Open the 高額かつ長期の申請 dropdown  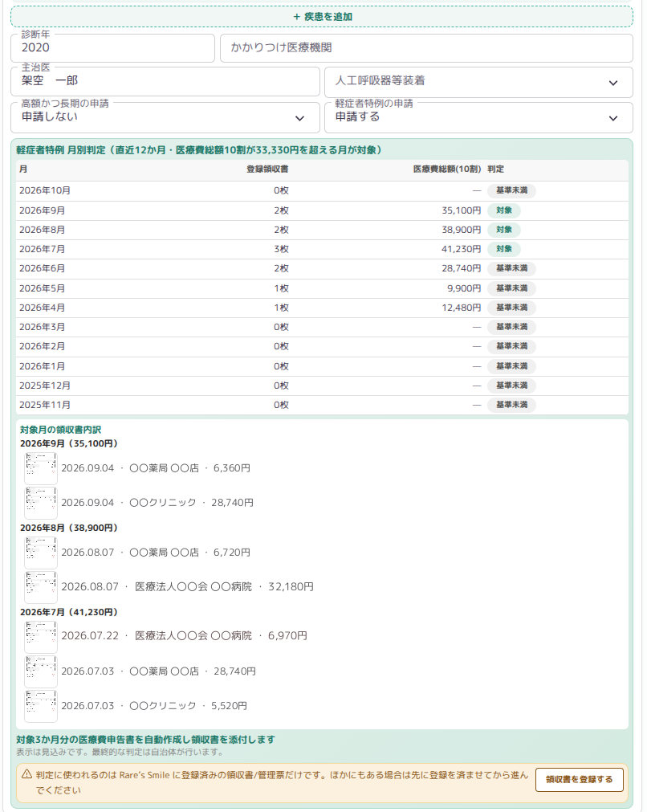tap(165, 117)
